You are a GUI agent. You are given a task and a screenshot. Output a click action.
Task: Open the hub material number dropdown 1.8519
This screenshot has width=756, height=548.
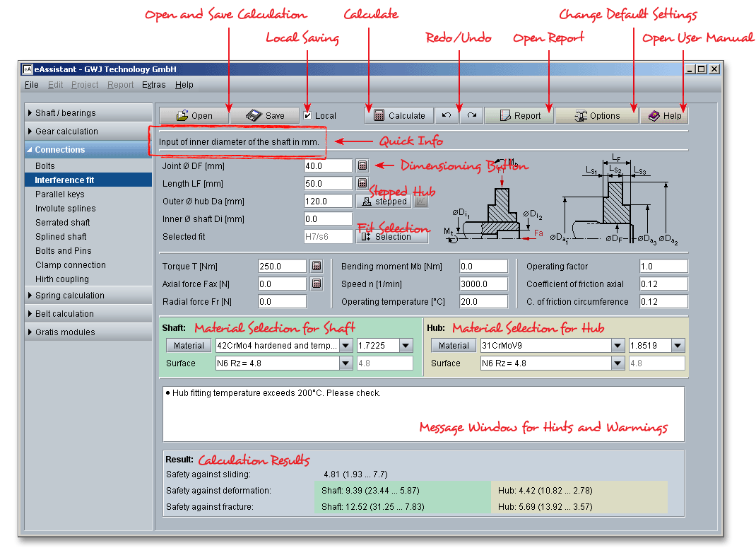click(x=678, y=346)
